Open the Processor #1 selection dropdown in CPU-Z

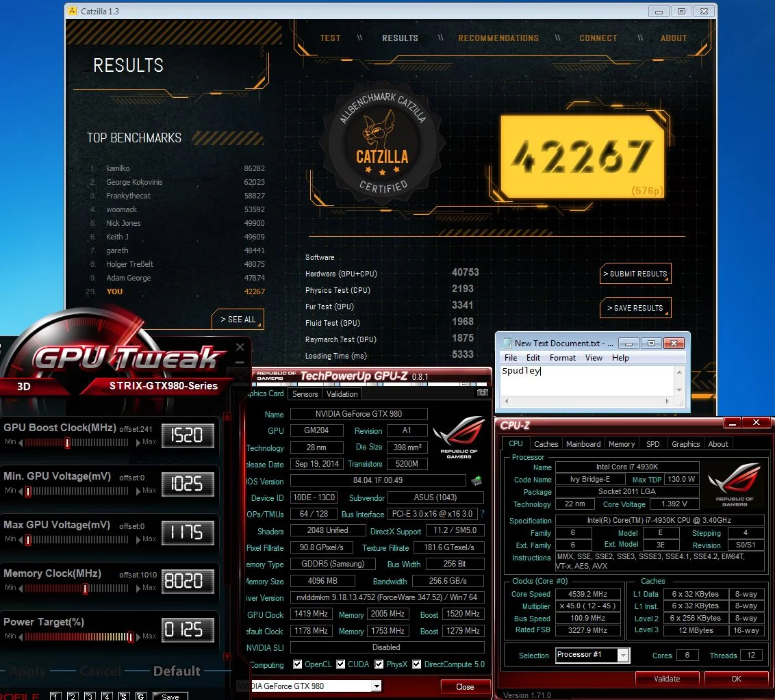(x=623, y=655)
